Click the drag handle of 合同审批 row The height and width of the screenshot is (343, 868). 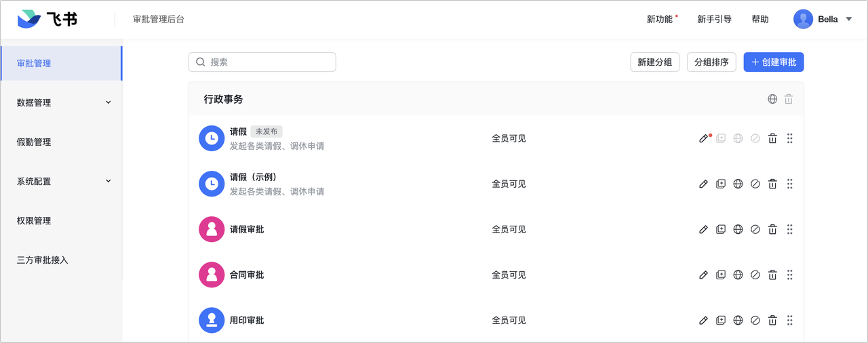point(790,275)
